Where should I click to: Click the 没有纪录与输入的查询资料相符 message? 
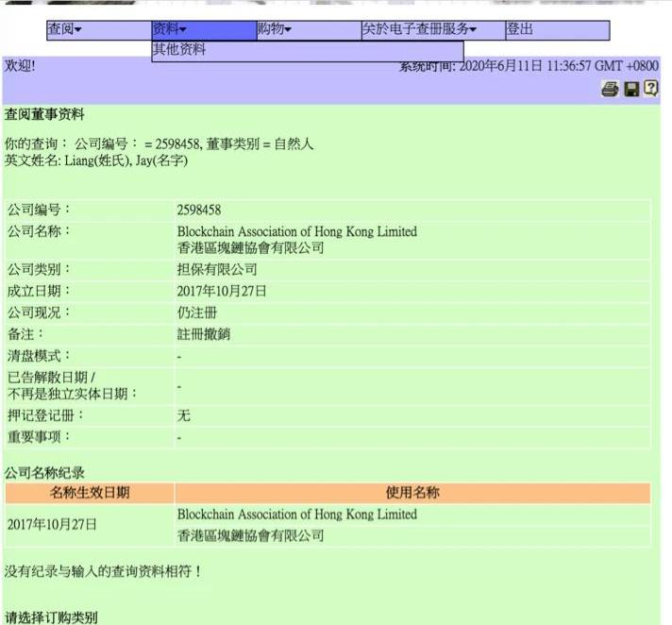pos(103,571)
